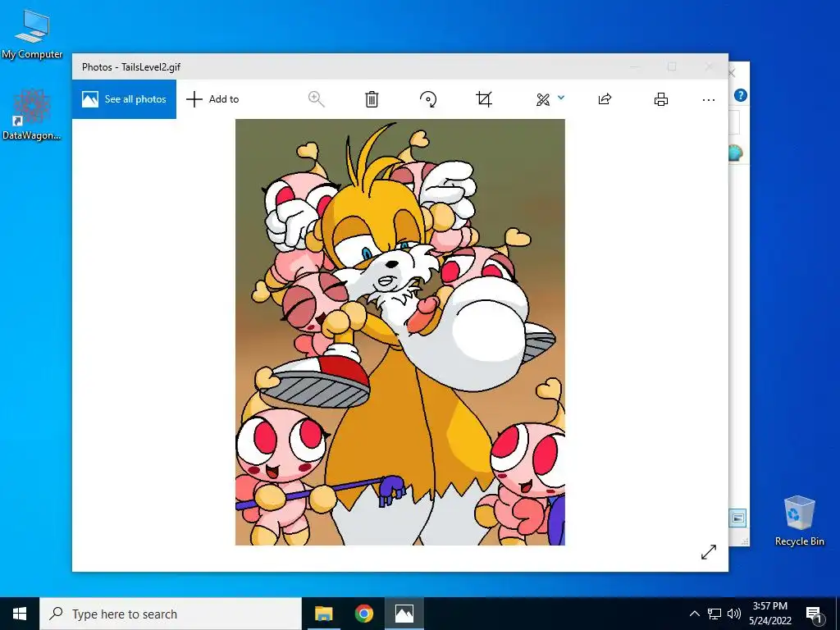Open Google Chrome from the taskbar

[363, 614]
